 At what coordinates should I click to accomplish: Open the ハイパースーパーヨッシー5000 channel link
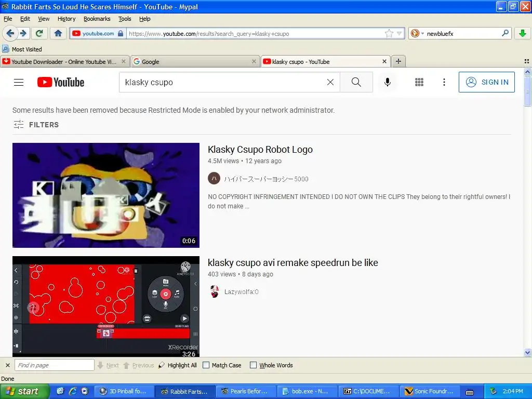pyautogui.click(x=266, y=179)
